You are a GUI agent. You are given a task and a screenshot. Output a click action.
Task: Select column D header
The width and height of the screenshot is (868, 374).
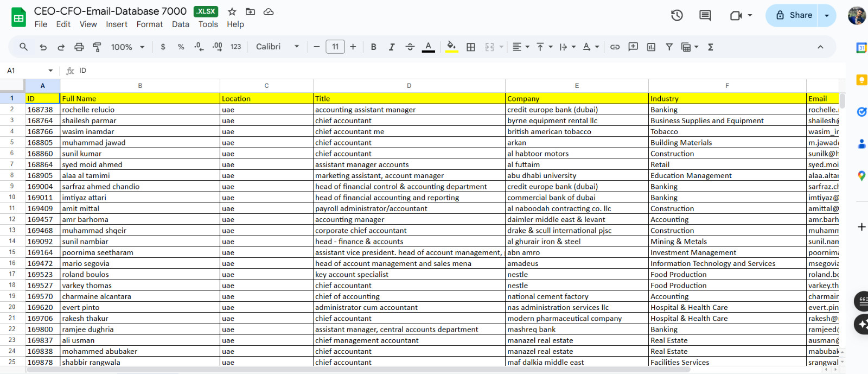409,86
